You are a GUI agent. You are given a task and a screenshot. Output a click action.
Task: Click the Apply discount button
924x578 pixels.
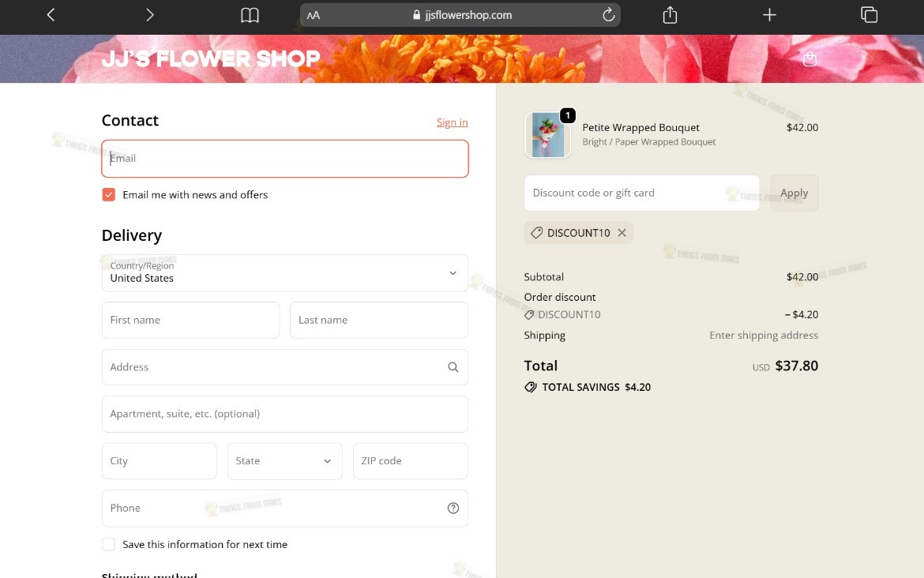(x=794, y=193)
